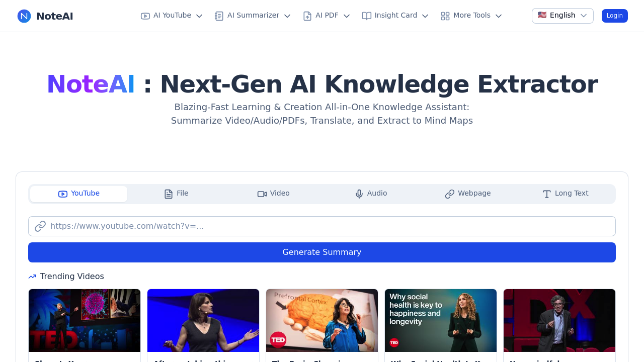Switch to the Webpage tab

tap(468, 194)
